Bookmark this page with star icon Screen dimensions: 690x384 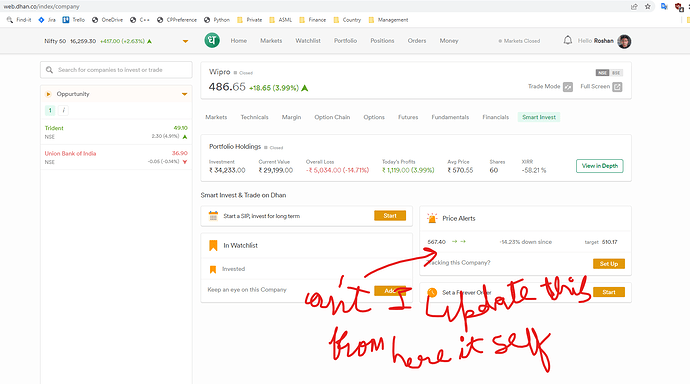point(648,7)
